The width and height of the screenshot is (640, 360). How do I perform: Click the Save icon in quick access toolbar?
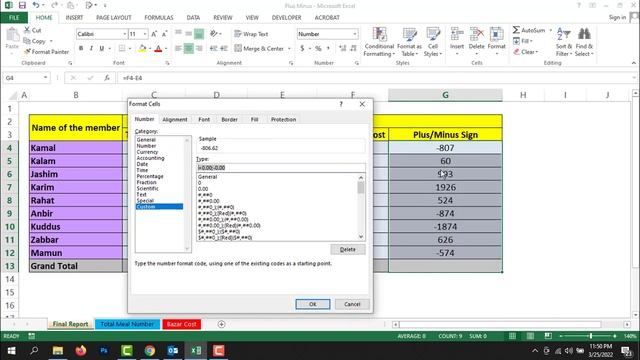pos(22,5)
